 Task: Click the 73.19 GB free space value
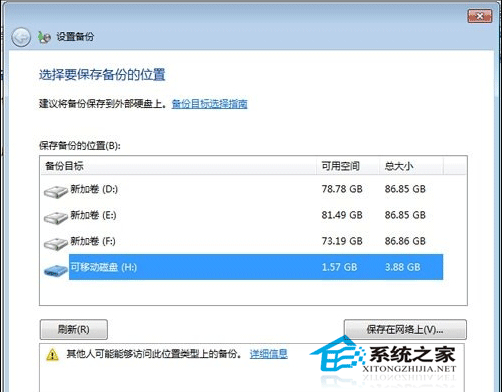[342, 241]
